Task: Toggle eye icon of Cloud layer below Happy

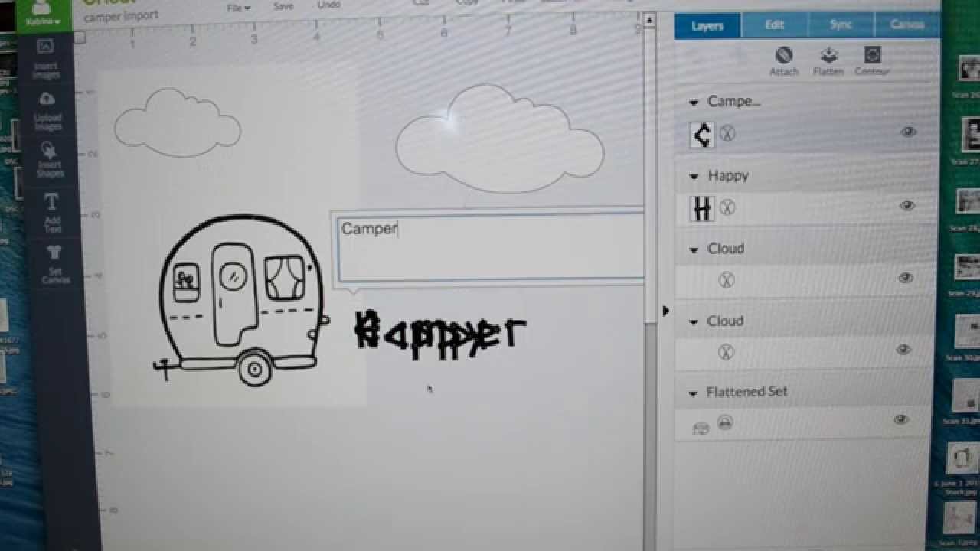Action: coord(906,278)
